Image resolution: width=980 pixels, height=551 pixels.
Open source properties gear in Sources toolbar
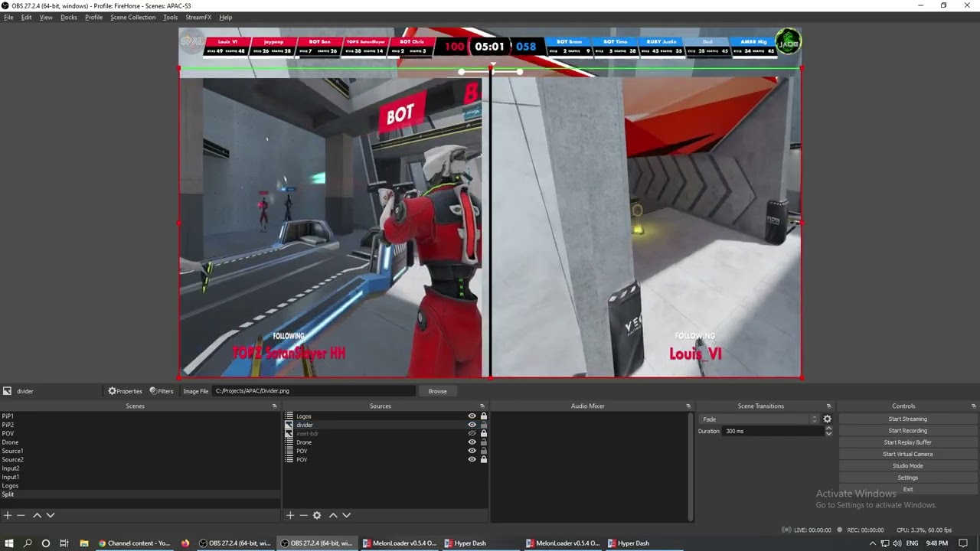coord(317,515)
